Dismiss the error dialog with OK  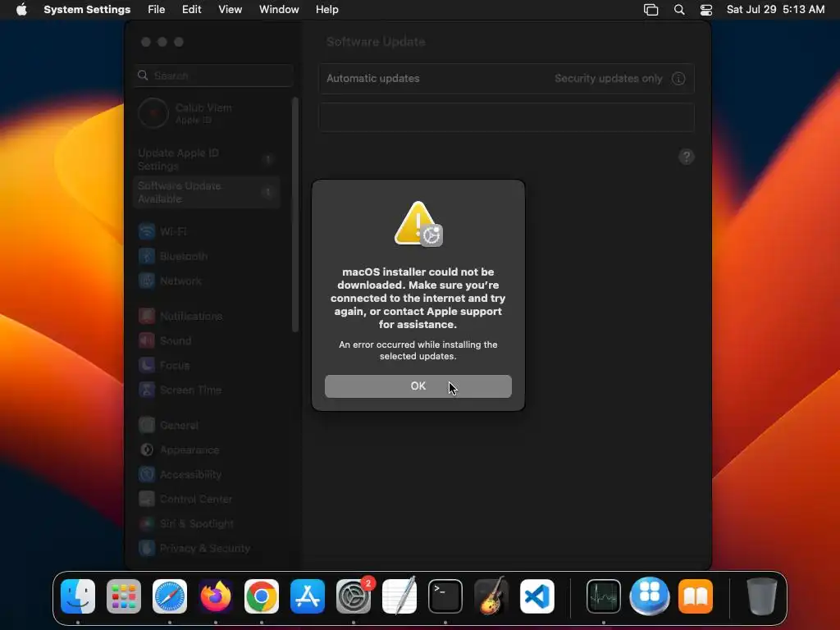click(x=418, y=386)
